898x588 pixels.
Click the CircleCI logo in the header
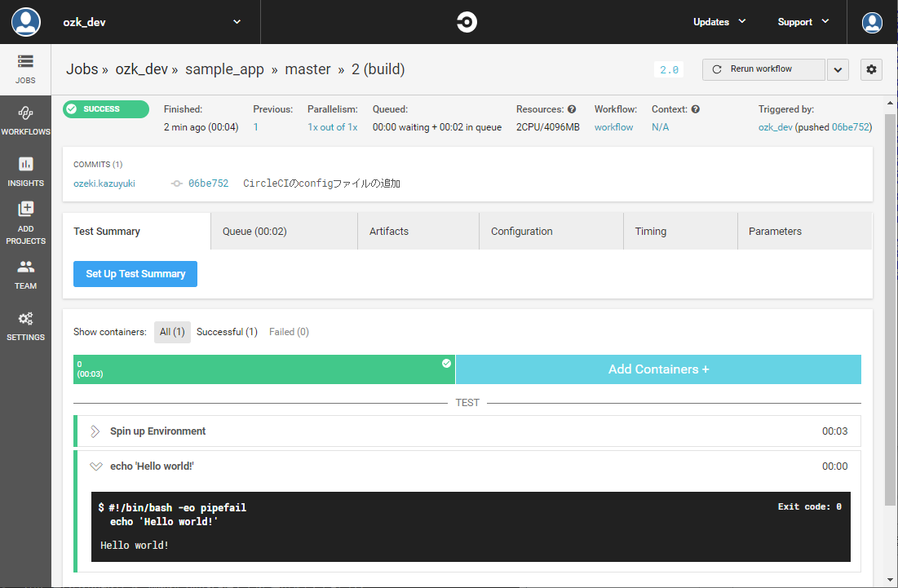pyautogui.click(x=466, y=22)
